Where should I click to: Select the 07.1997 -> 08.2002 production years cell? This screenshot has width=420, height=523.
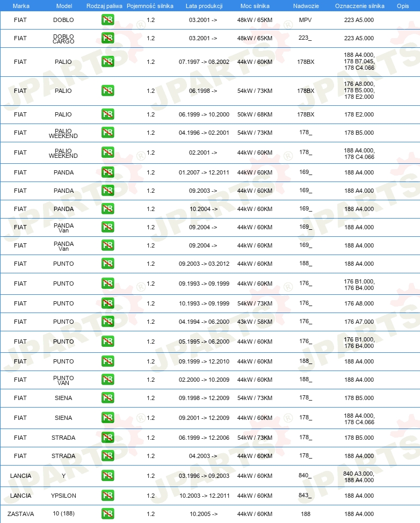[204, 62]
